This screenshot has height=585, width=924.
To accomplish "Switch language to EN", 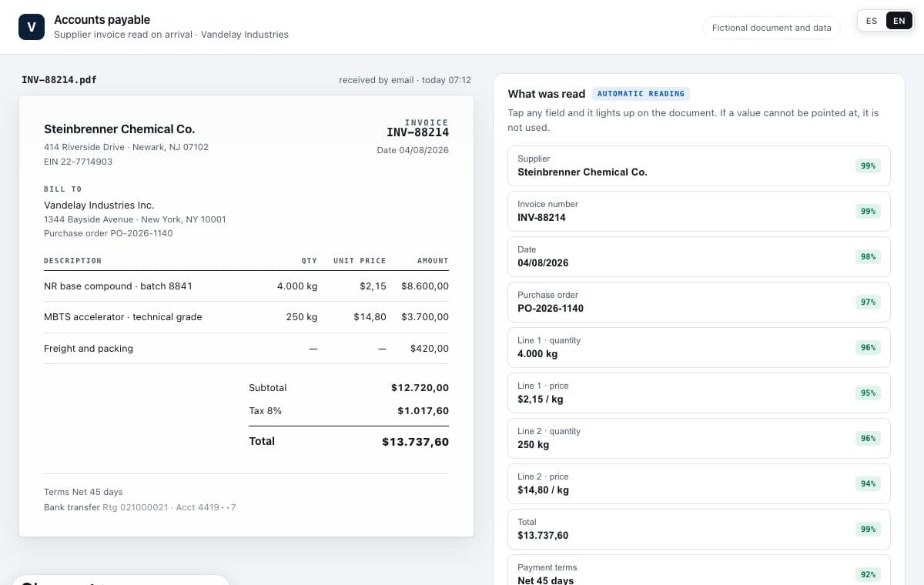I will click(899, 21).
